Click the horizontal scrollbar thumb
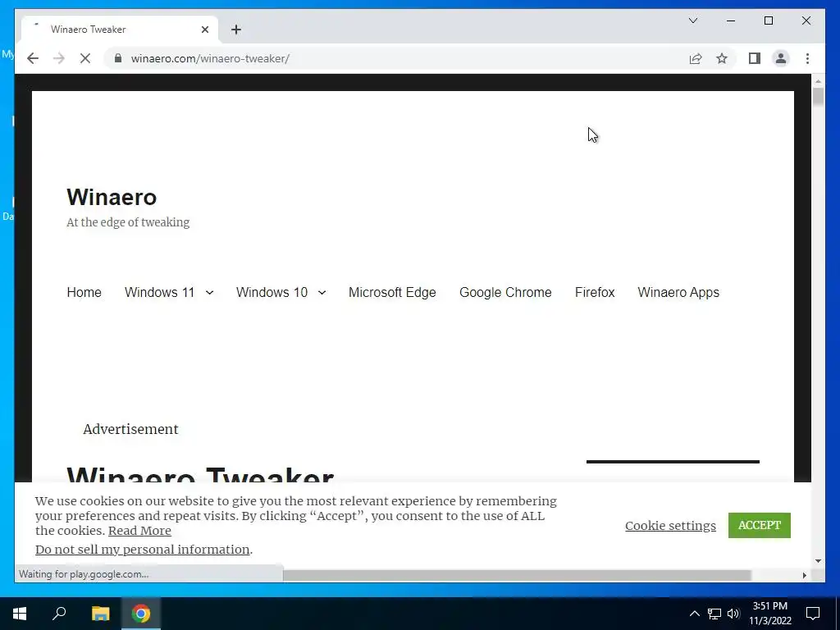This screenshot has width=840, height=630. (x=517, y=575)
